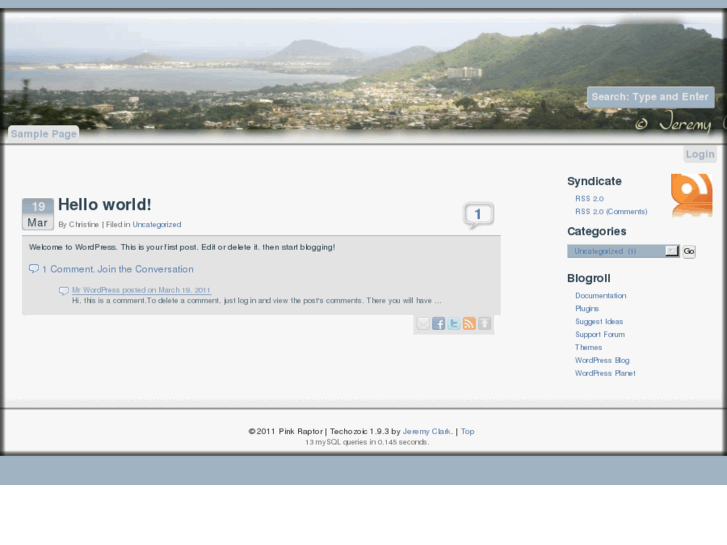Open the Hello world! post title

104,205
